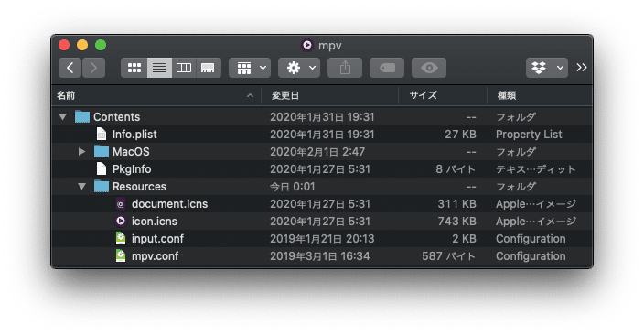Select the PkgInfo file name
The height and width of the screenshot is (336, 644).
132,169
